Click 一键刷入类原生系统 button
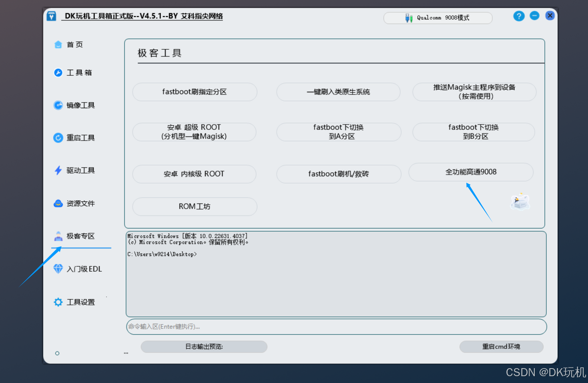Viewport: 588px width, 383px height. (x=338, y=92)
